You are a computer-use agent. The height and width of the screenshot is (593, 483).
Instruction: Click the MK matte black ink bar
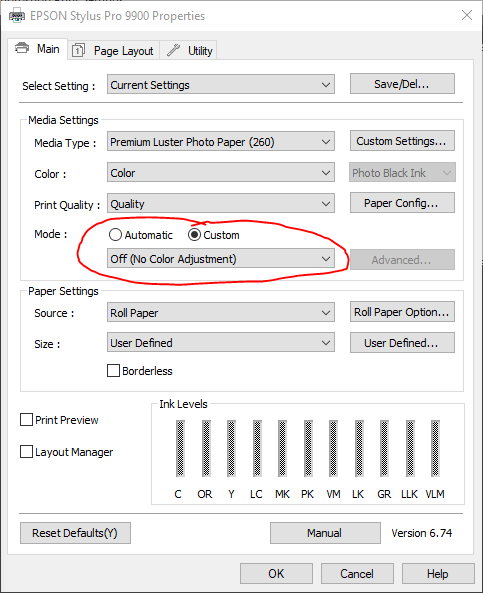[283, 448]
